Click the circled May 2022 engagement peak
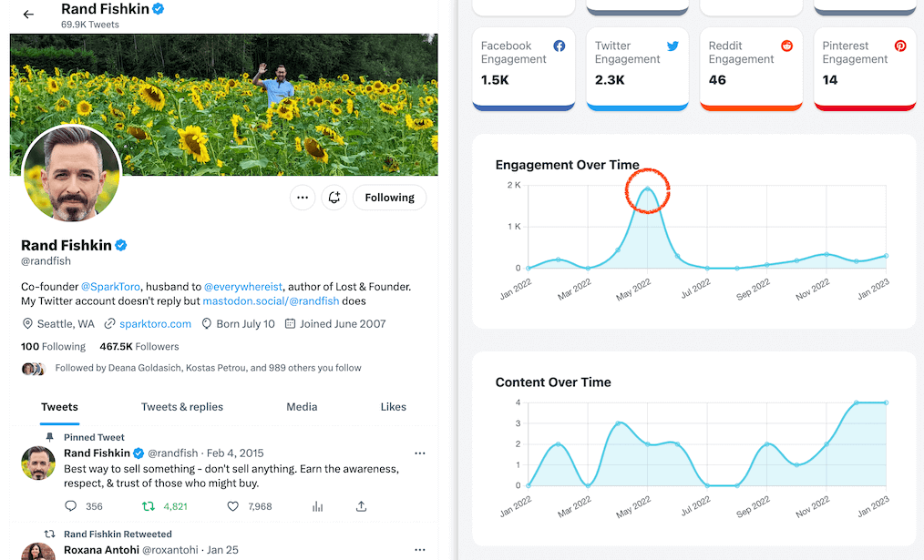This screenshot has width=924, height=560. coord(648,189)
